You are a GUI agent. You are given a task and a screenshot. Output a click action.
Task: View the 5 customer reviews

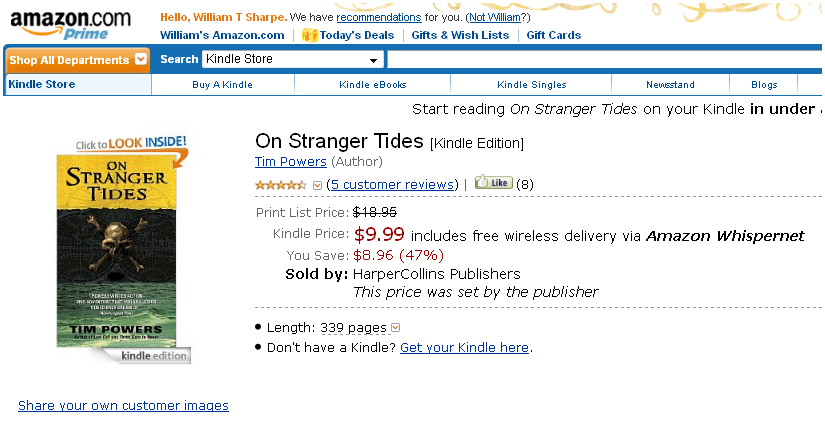coord(392,184)
